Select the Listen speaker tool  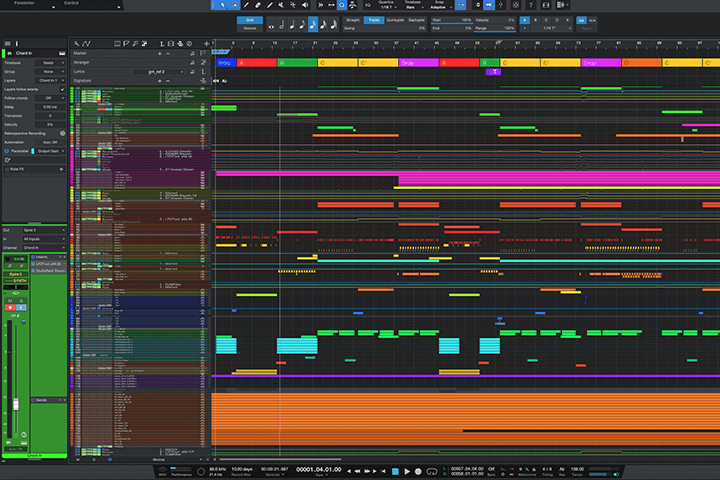tap(305, 5)
